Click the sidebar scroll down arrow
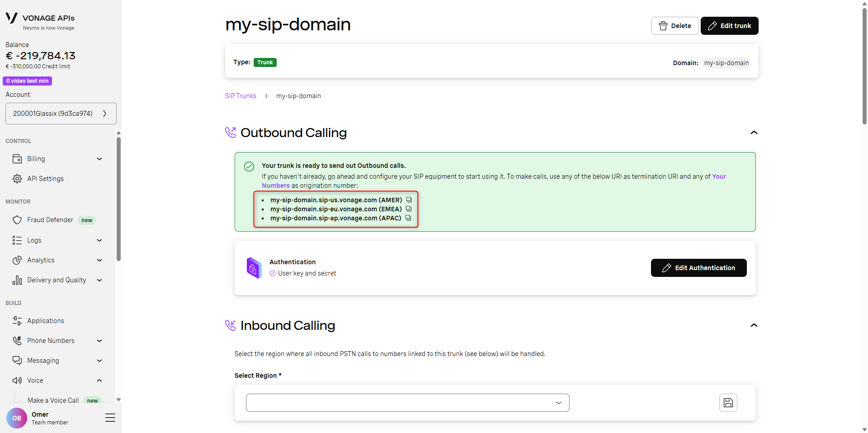The image size is (868, 433). click(x=118, y=400)
